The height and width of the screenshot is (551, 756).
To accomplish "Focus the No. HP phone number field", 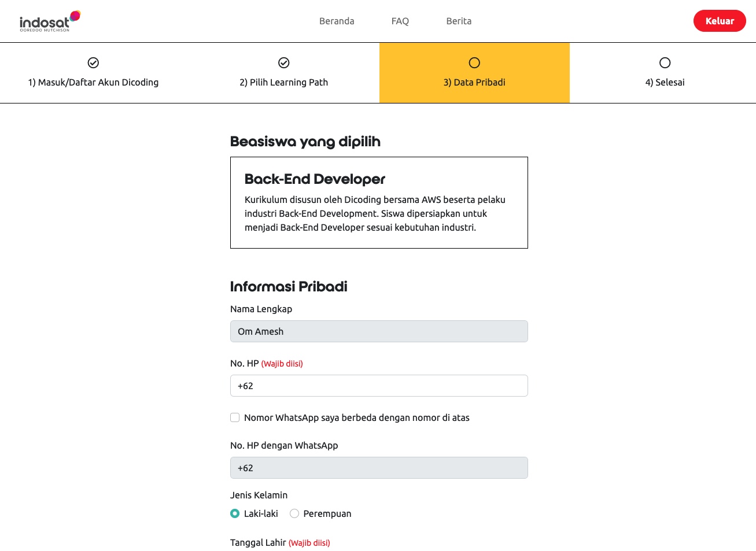I will click(379, 386).
